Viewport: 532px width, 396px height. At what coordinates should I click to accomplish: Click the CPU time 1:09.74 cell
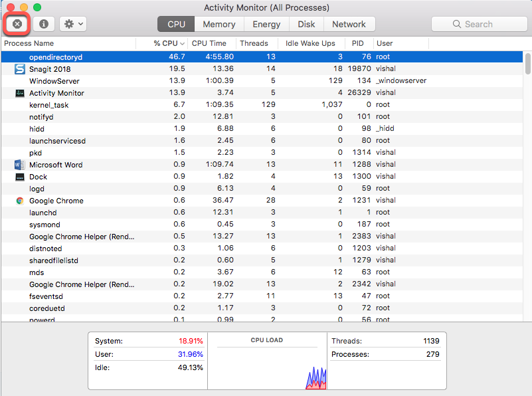tap(220, 164)
